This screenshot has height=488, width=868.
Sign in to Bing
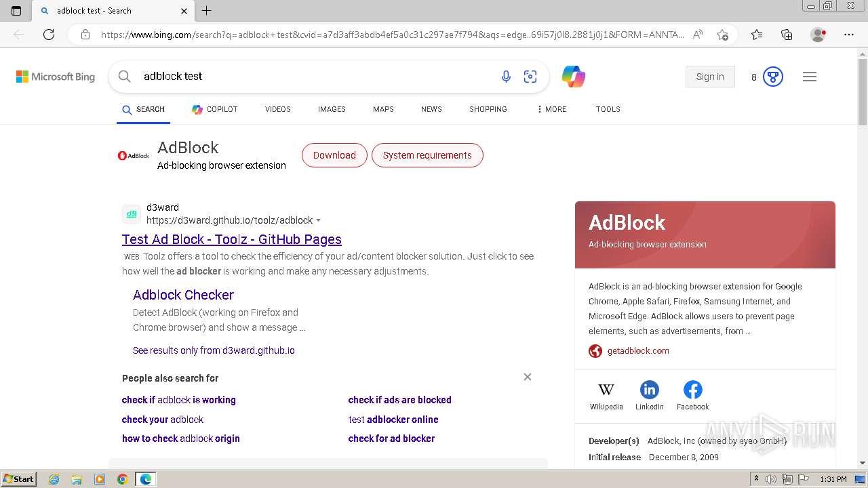tap(710, 77)
